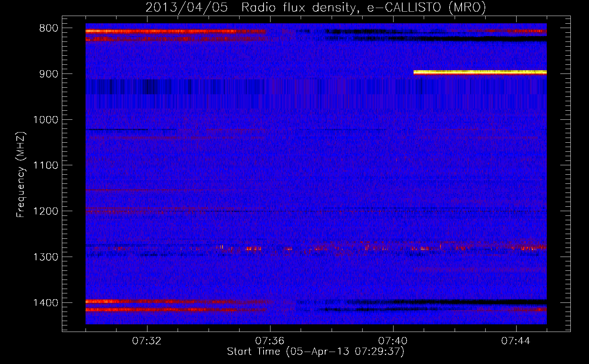The width and height of the screenshot is (589, 364).
Task: Click the '1100' frequency axis label
Action: (x=46, y=166)
